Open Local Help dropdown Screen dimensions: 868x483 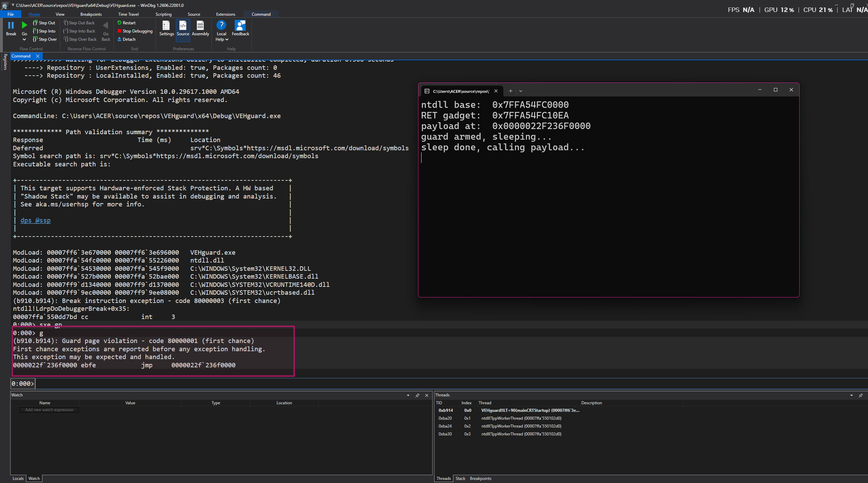221,31
